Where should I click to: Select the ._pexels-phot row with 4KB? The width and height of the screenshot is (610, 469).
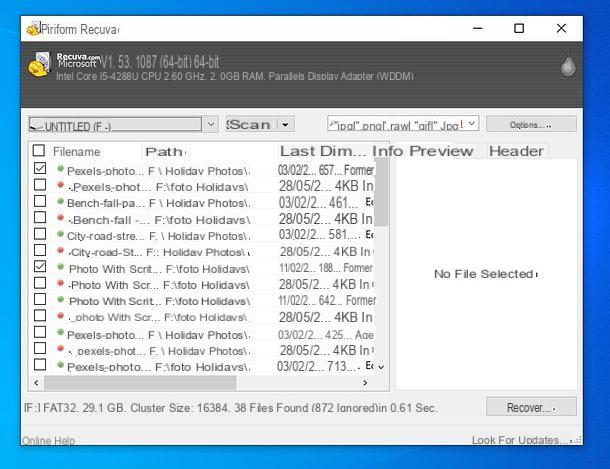click(x=204, y=350)
